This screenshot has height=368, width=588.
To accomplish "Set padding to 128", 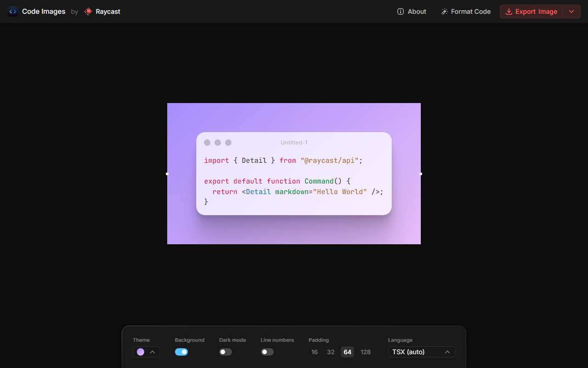I will click(366, 352).
